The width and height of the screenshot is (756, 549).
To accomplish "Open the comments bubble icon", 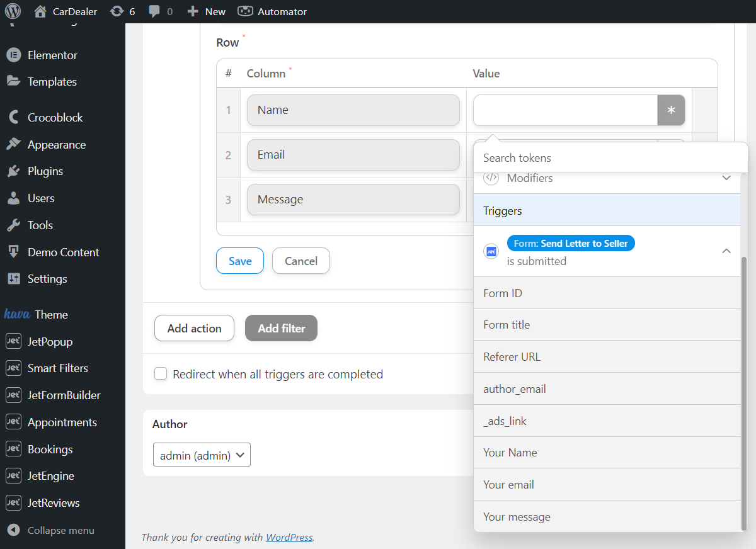I will (x=154, y=11).
